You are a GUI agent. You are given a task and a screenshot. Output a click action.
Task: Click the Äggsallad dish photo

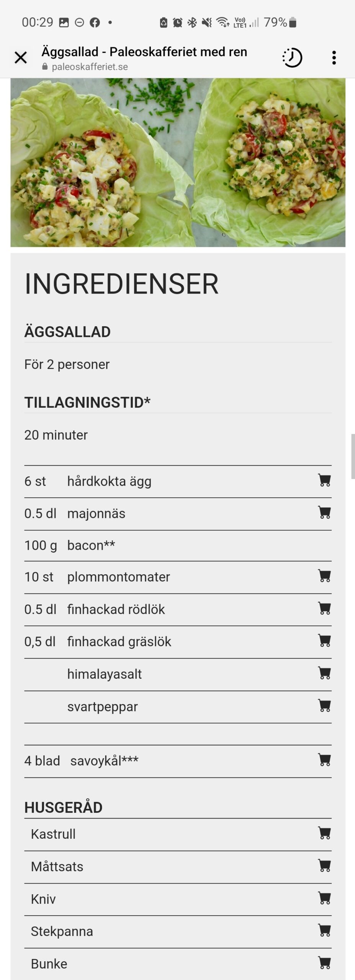pyautogui.click(x=178, y=162)
